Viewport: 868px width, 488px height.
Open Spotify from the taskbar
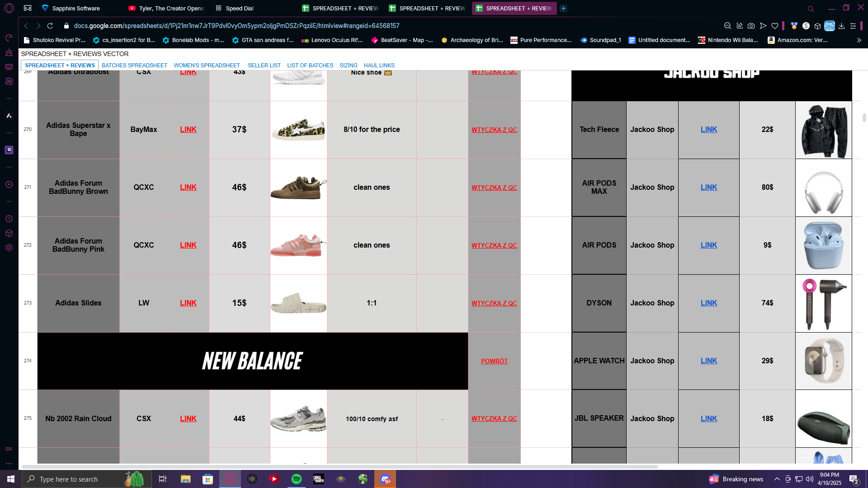coord(297,479)
